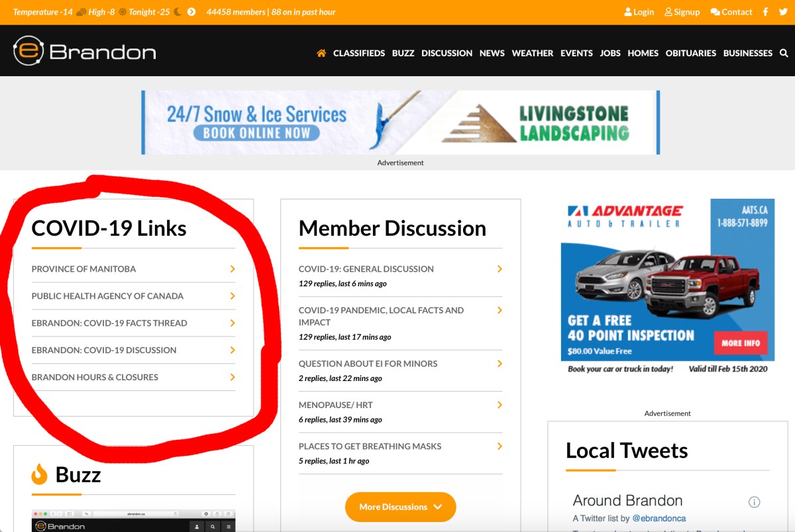This screenshot has width=795, height=532.
Task: Go to the Obituaries section
Action: pyautogui.click(x=691, y=53)
